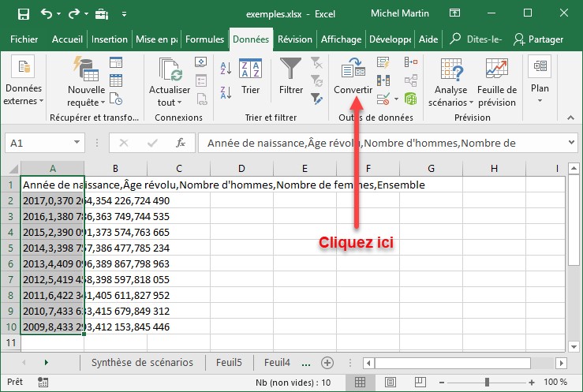Click the Convertir button in the ribbon

coord(353,77)
